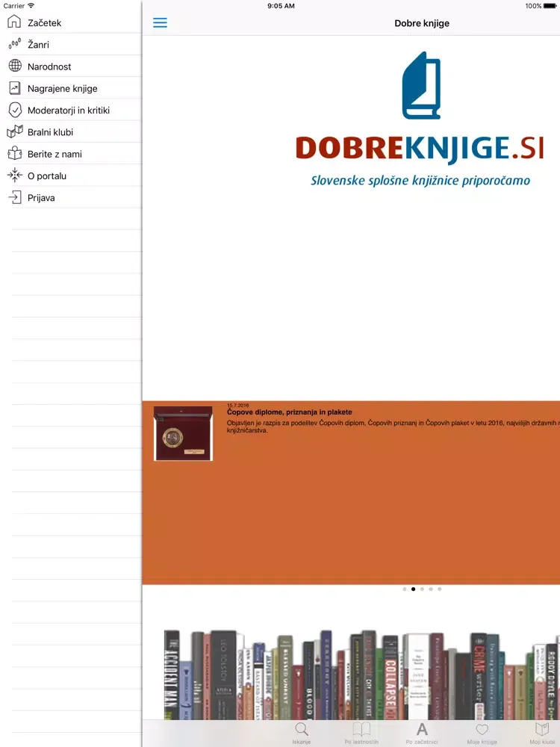Open the Čopove diplome, priznanja in plakete headline

(x=290, y=412)
